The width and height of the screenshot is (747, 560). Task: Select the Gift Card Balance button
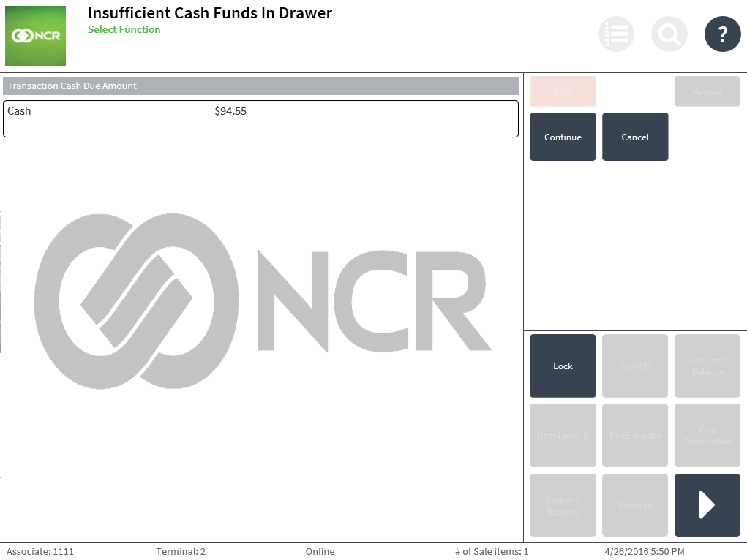pos(707,366)
